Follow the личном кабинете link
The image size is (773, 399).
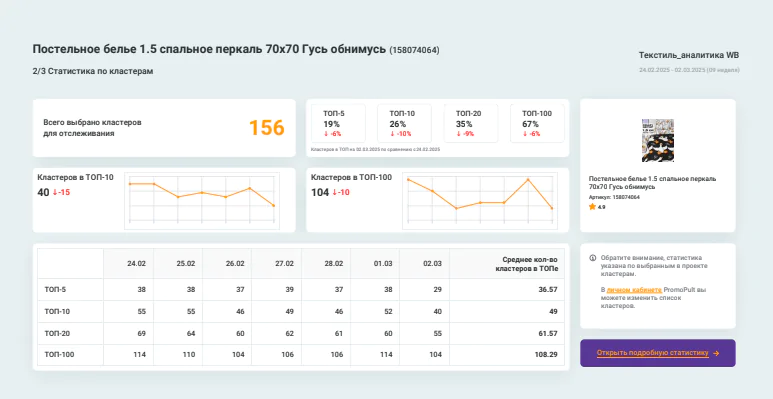[x=634, y=290]
